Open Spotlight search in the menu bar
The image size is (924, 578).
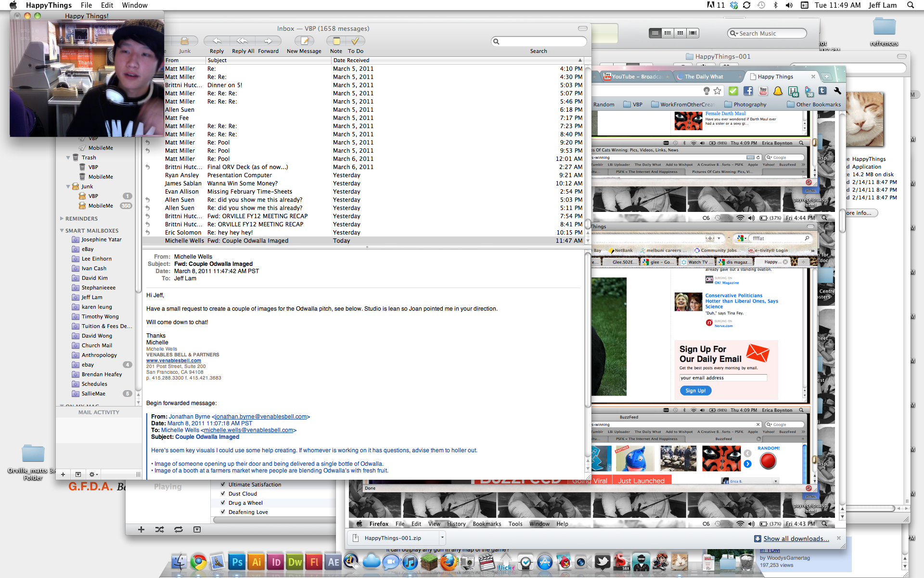911,5
